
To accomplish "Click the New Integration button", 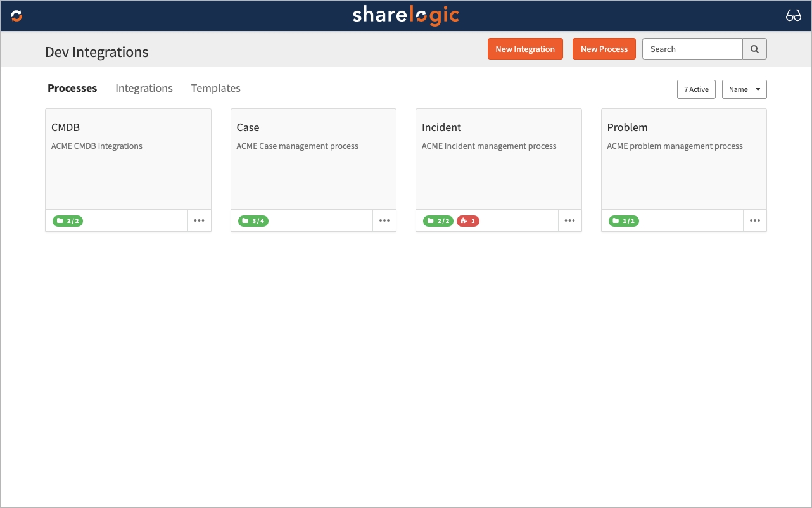I will (525, 49).
